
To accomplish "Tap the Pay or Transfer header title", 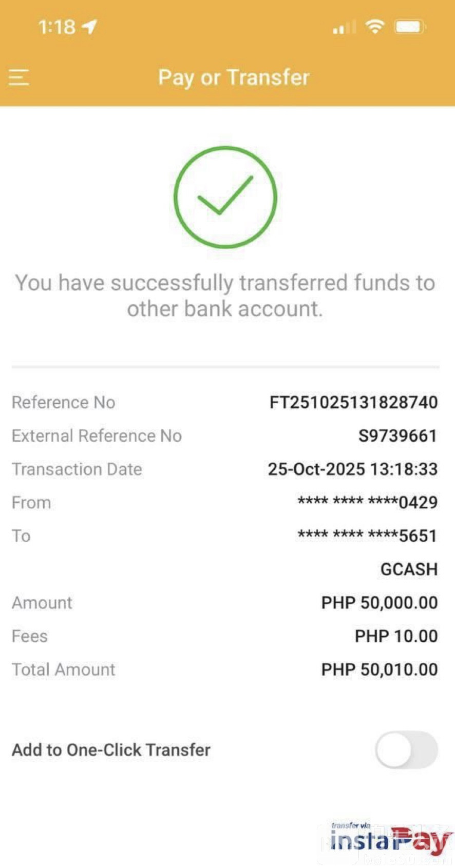I will pos(234,77).
